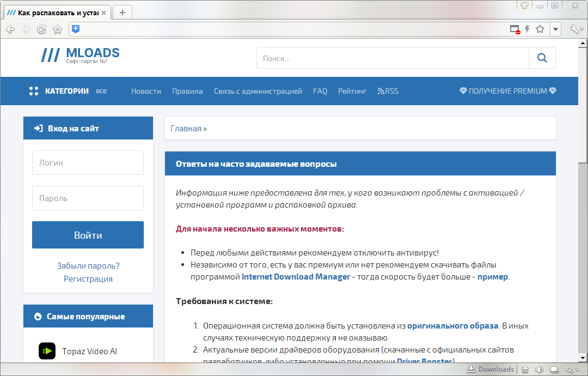Click inside the Логин input field
Image resolution: width=588 pixels, height=376 pixels.
click(x=88, y=162)
